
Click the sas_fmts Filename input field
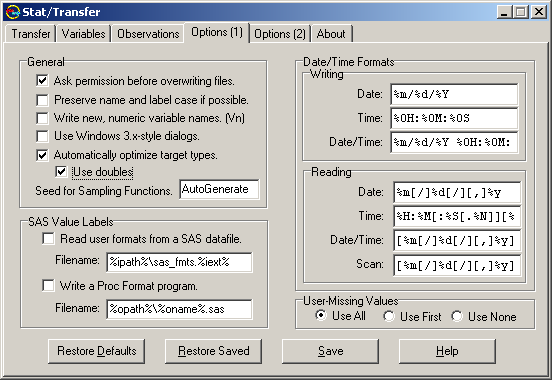coord(179,262)
